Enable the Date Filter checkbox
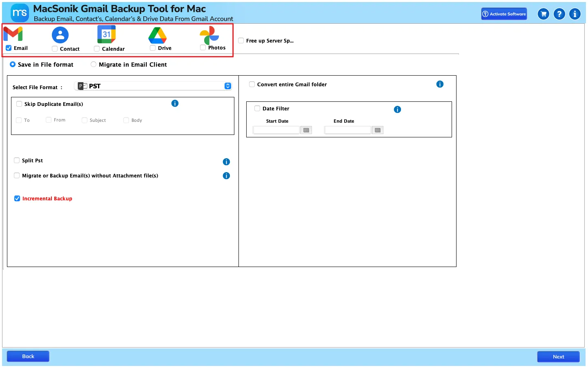Viewport: 588px width, 368px height. [x=257, y=108]
